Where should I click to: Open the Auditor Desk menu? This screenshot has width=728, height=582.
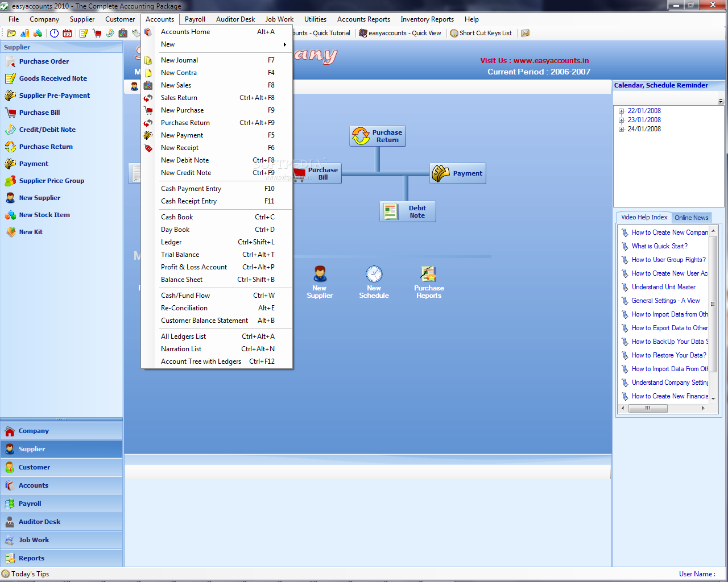pyautogui.click(x=235, y=19)
